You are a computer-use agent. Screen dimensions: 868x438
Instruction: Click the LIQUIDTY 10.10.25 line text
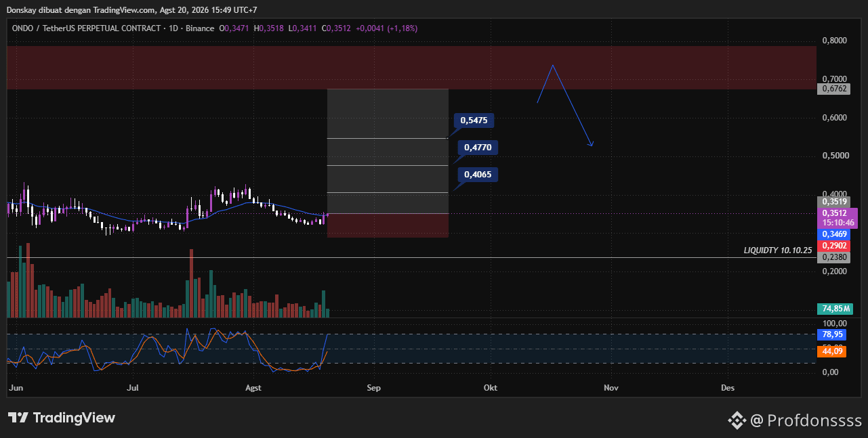coord(777,250)
